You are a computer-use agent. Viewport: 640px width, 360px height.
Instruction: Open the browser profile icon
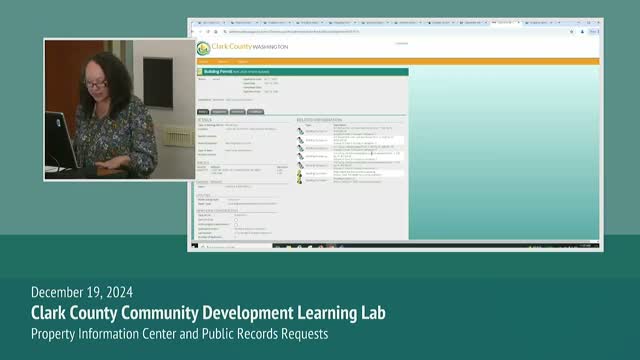582,31
